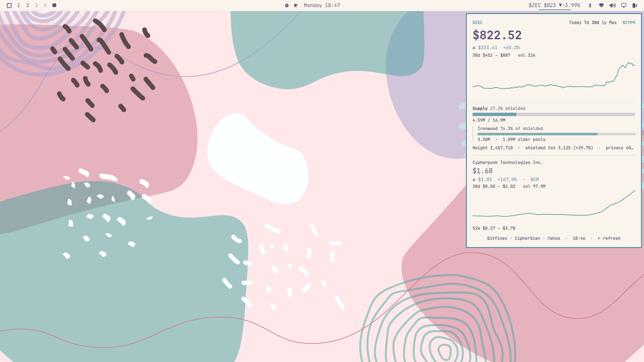Click the $822.52 ZEC price
Viewport: 644px width, 362px height.
(x=497, y=35)
